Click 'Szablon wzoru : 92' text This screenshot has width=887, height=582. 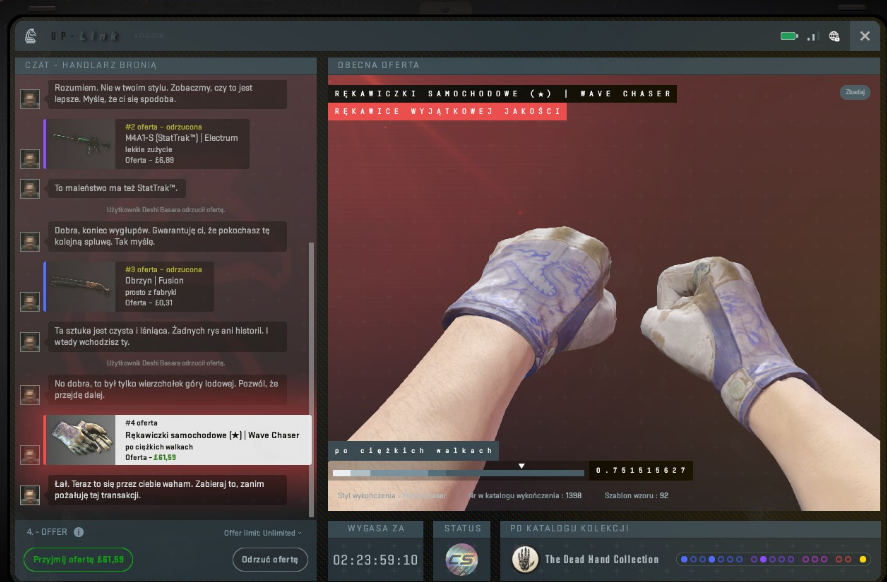(636, 495)
